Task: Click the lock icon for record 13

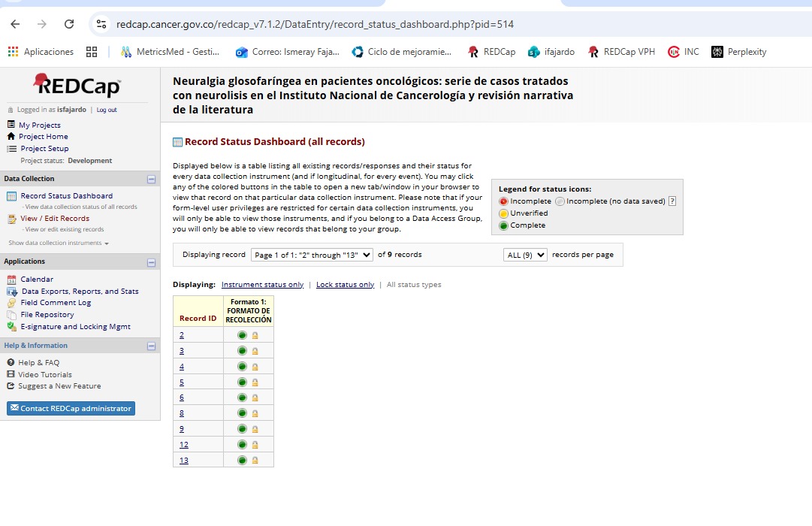Action: pos(255,461)
